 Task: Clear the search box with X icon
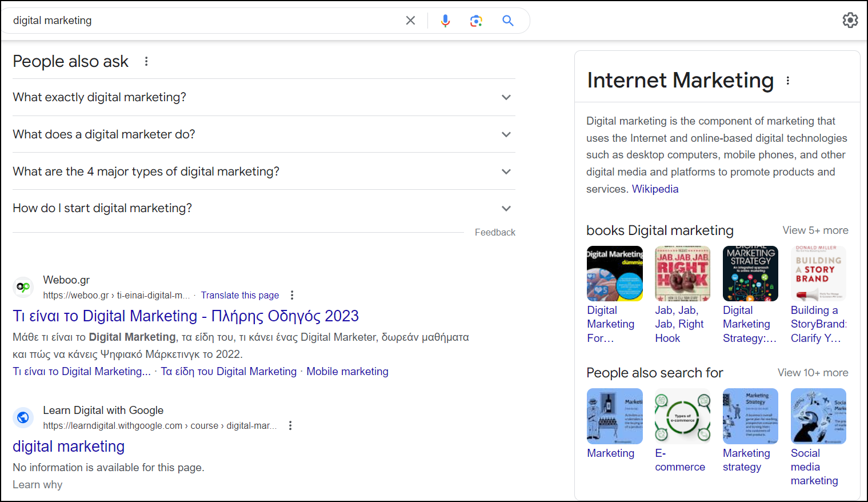tap(410, 21)
